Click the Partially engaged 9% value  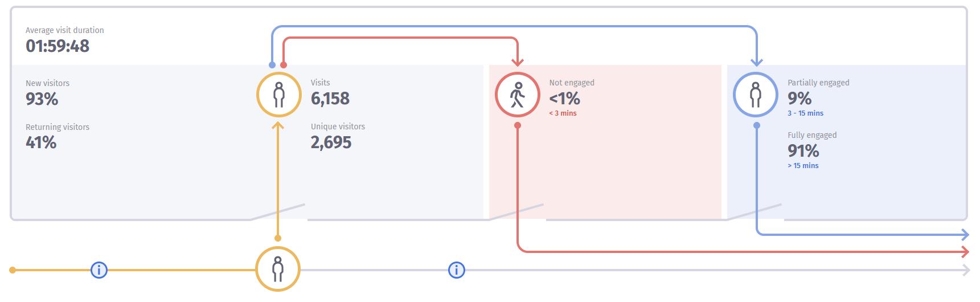[x=799, y=99]
